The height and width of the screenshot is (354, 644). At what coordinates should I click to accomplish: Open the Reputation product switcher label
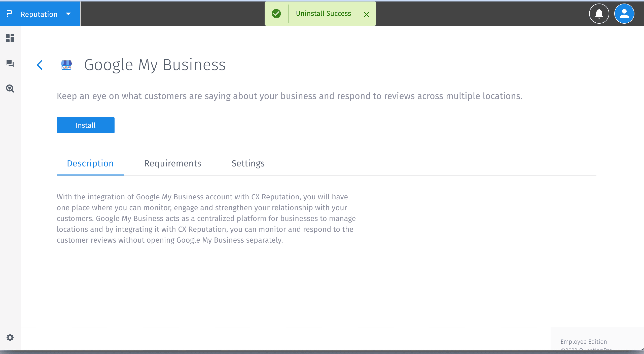[x=39, y=14]
